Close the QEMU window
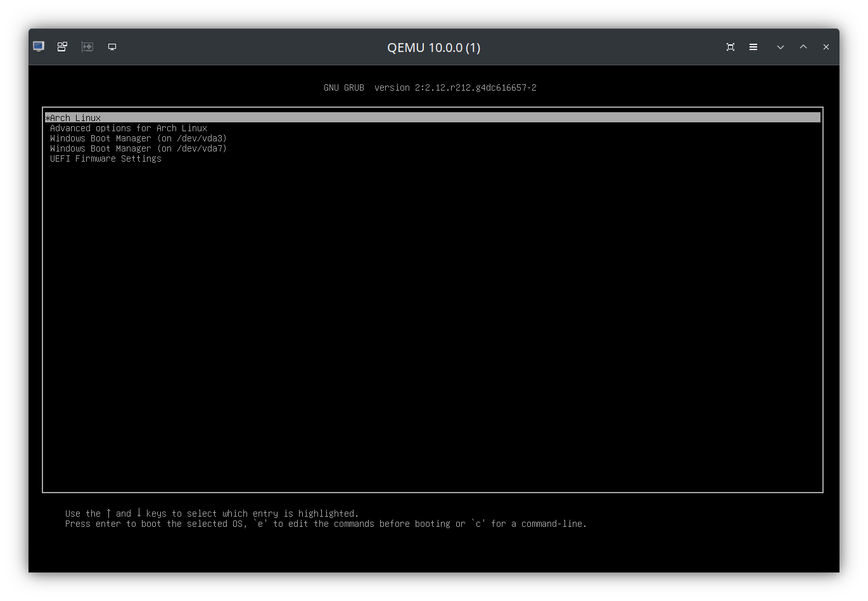 pos(826,46)
